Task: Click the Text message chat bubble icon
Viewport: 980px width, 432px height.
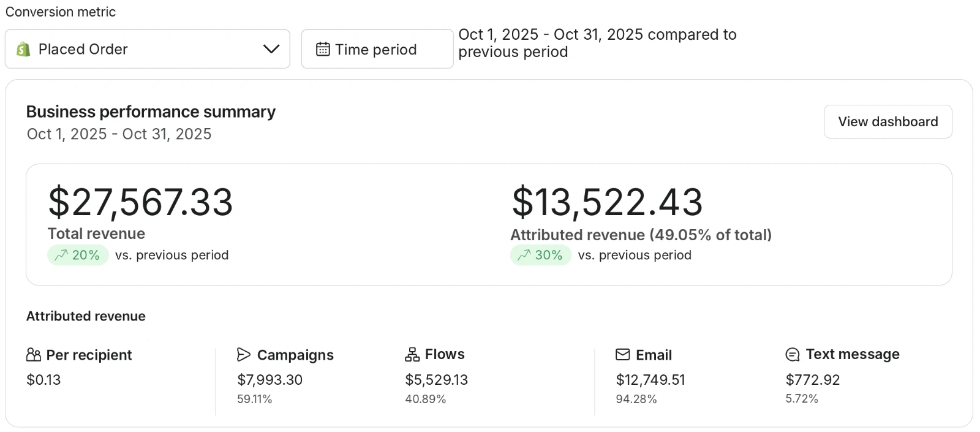Action: click(x=793, y=355)
